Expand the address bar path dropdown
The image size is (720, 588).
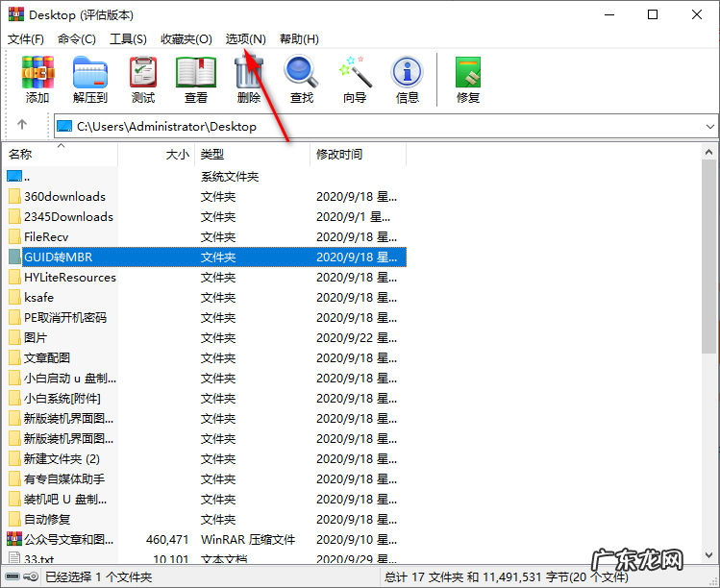(x=709, y=126)
